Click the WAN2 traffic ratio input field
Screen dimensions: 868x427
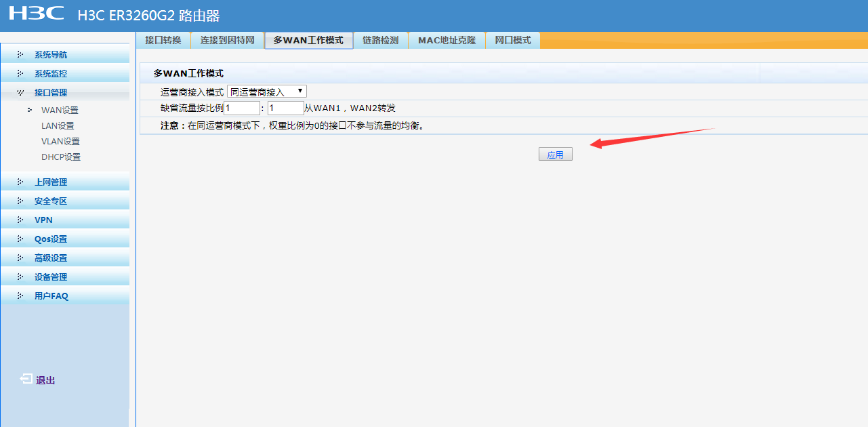click(x=286, y=108)
